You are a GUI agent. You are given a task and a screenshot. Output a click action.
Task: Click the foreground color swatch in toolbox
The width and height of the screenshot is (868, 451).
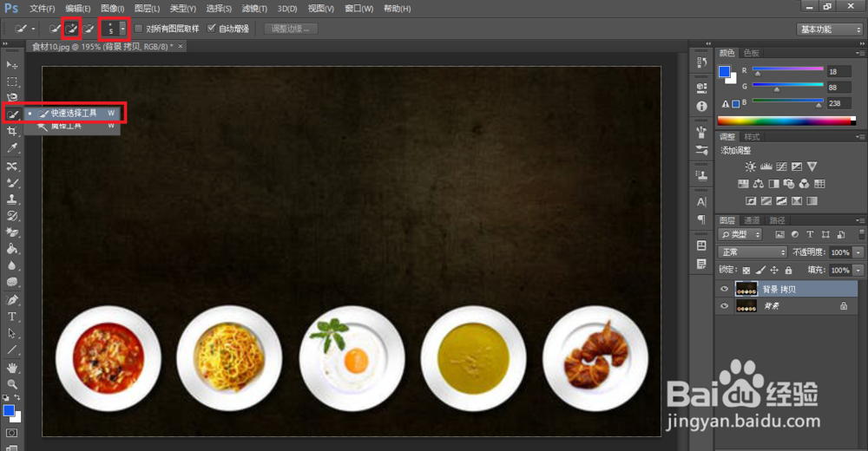point(9,410)
